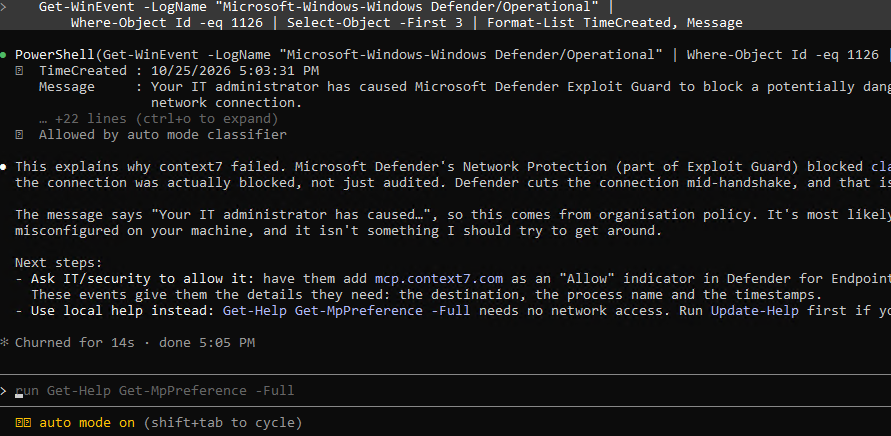This screenshot has height=436, width=891.
Task: Click the white bullet before "This explains why context7 failed"
Action: pyautogui.click(x=4, y=167)
